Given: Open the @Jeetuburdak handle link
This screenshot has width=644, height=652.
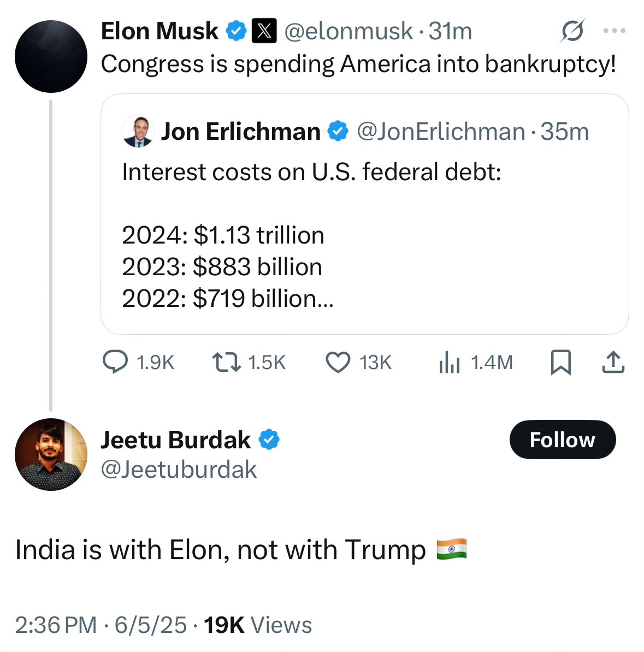Looking at the screenshot, I should 179,470.
